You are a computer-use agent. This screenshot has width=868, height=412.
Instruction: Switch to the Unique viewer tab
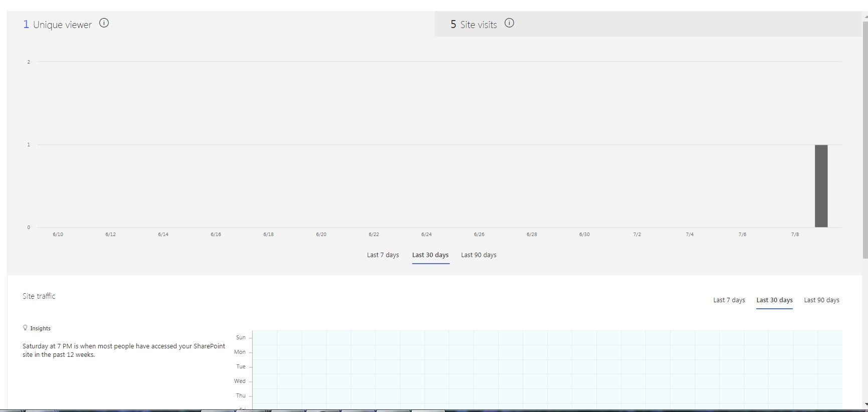pyautogui.click(x=58, y=25)
